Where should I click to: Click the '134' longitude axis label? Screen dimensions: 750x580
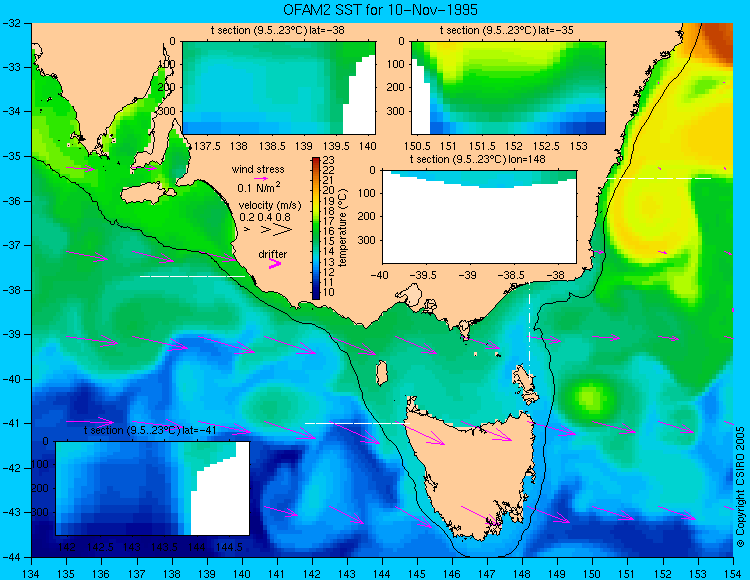tap(31, 573)
